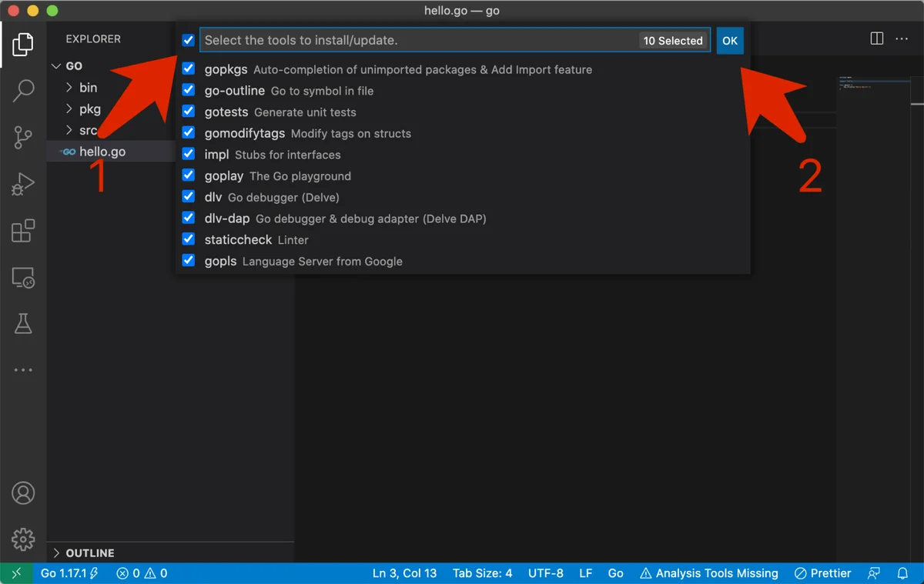Toggle the select-all tools checkbox
The image size is (924, 584).
coord(189,40)
